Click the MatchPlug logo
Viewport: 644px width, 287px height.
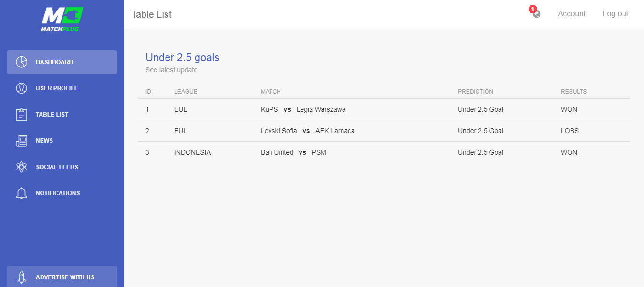click(x=62, y=19)
